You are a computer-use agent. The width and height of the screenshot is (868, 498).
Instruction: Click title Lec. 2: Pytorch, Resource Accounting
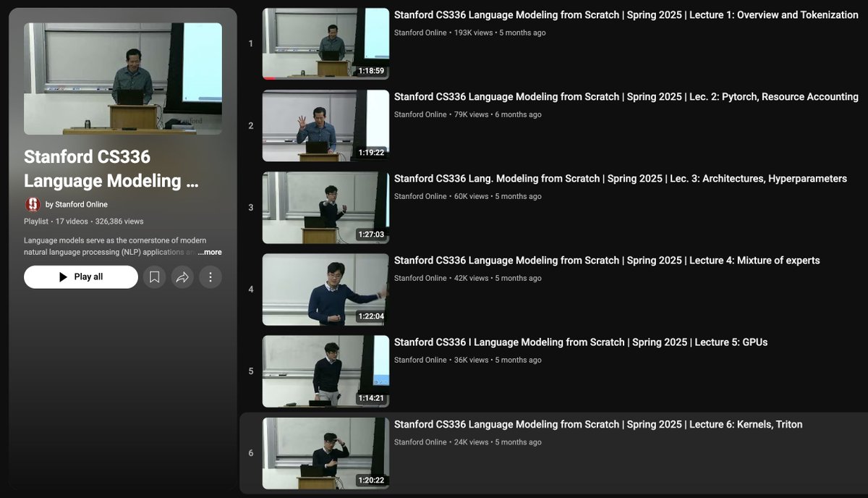pos(626,96)
